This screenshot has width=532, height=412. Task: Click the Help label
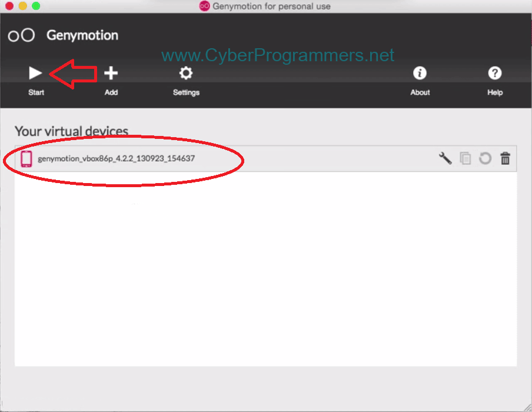495,92
